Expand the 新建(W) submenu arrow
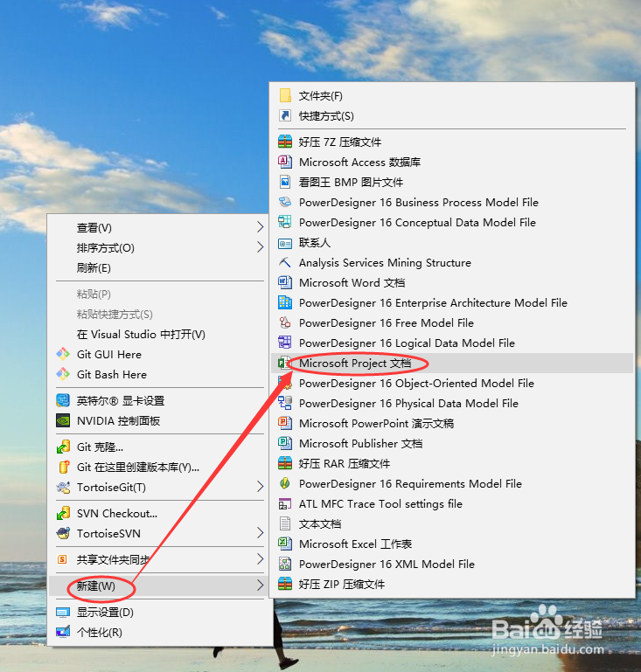Image resolution: width=641 pixels, height=672 pixels. coord(260,585)
